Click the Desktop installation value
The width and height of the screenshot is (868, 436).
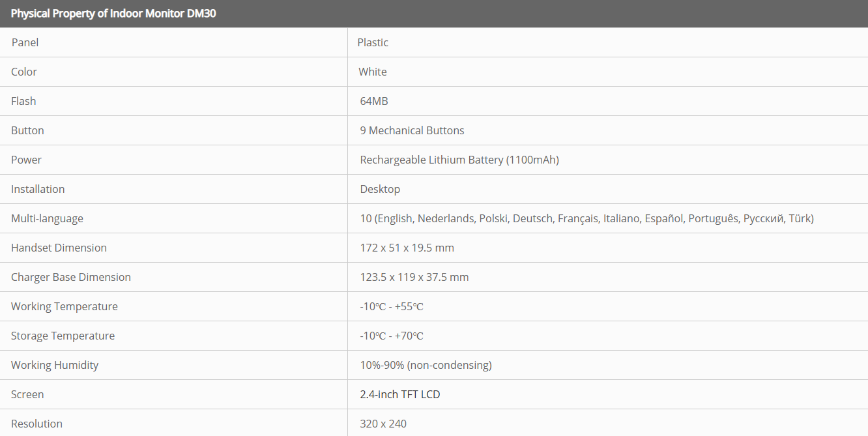380,189
